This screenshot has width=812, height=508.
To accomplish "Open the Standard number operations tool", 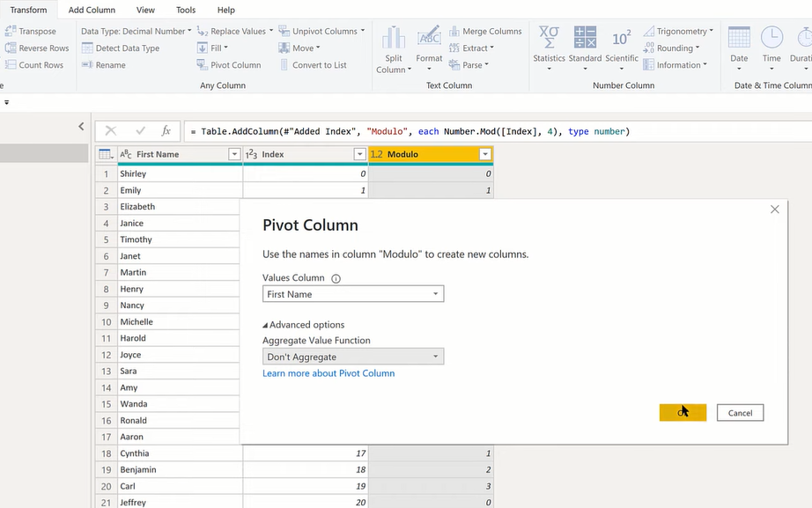I will (x=585, y=48).
